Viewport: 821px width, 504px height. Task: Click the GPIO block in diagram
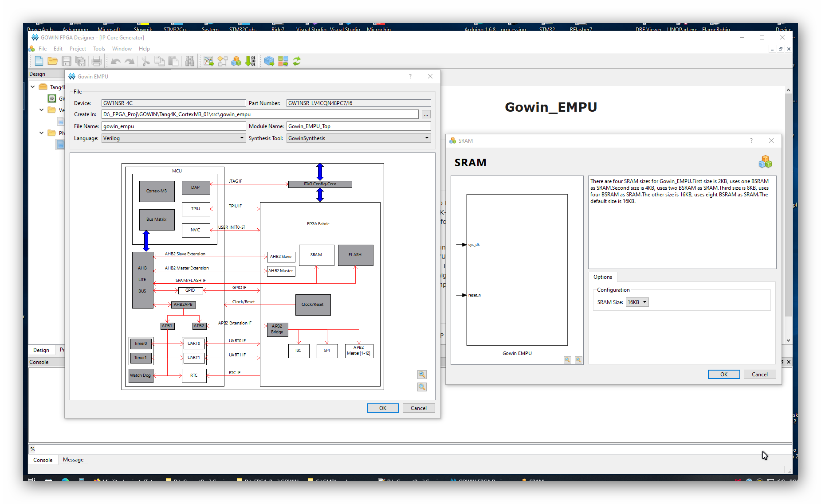[x=190, y=290]
